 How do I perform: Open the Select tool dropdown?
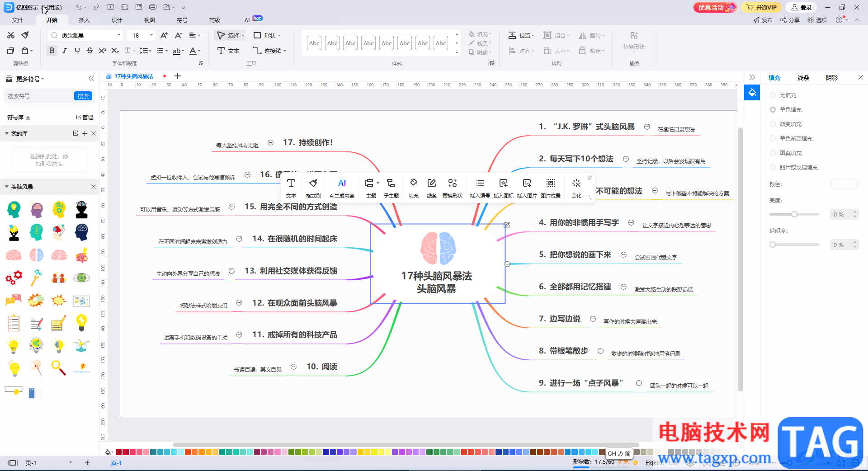243,35
